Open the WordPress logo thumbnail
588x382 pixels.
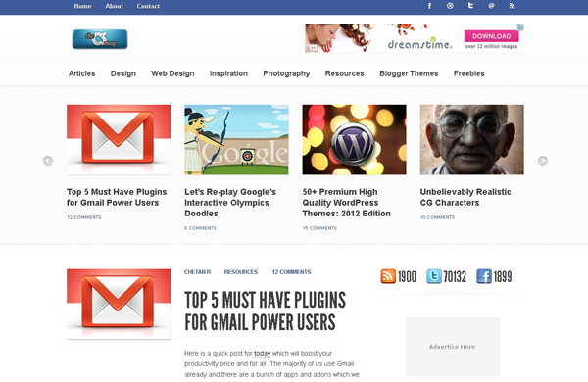[x=354, y=139]
